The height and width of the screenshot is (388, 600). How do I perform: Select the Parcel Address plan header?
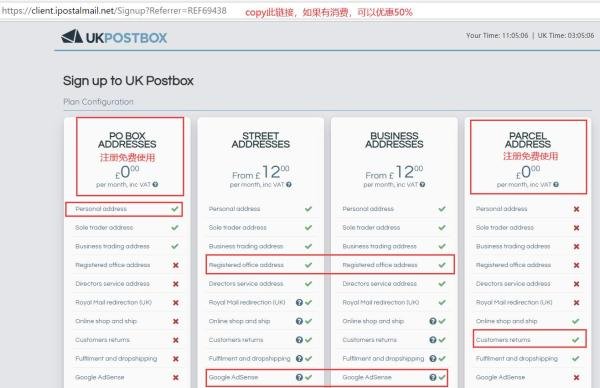[528, 140]
